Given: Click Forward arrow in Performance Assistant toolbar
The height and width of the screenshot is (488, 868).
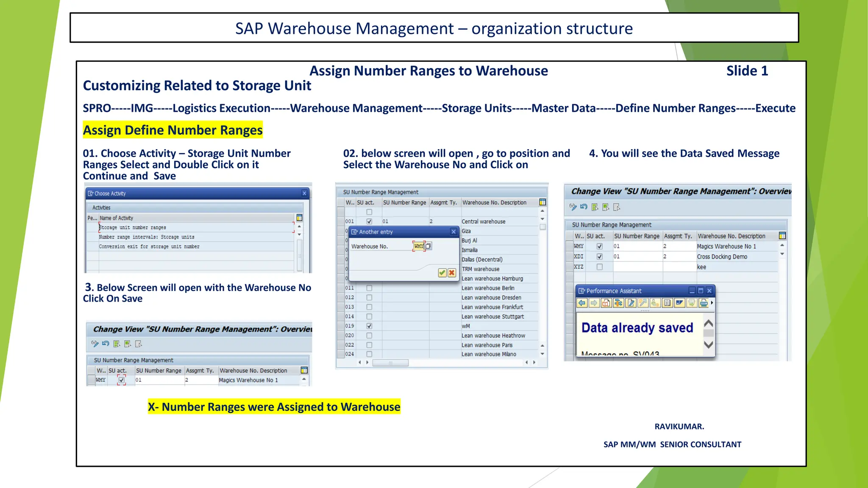Looking at the screenshot, I should [x=594, y=303].
